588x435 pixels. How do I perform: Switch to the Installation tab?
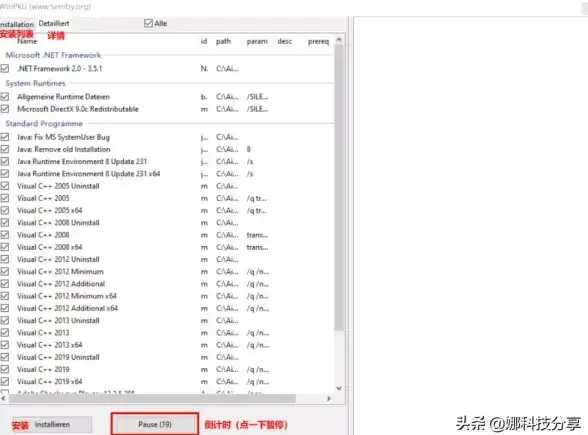coord(16,24)
